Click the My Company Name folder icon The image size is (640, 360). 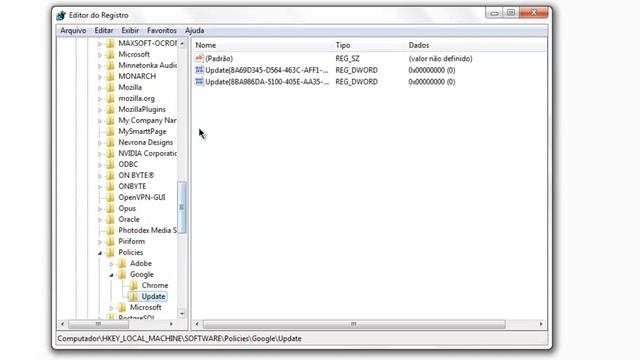click(x=110, y=120)
